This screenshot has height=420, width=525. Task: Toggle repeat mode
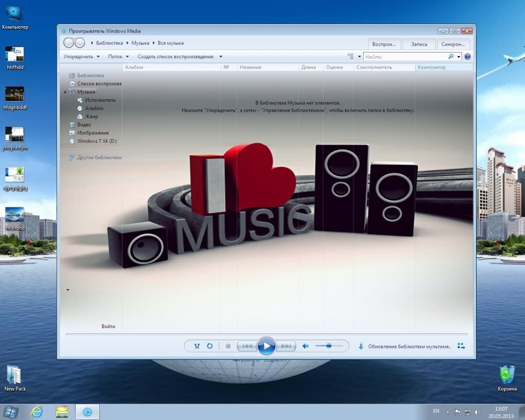point(209,346)
